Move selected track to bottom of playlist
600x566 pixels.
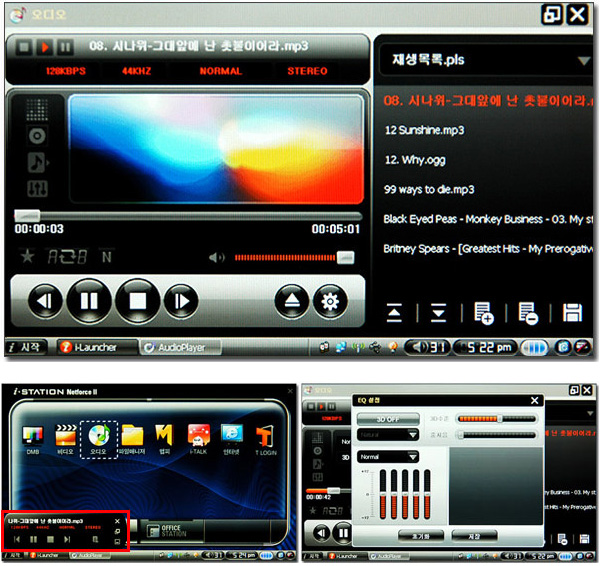pos(439,313)
